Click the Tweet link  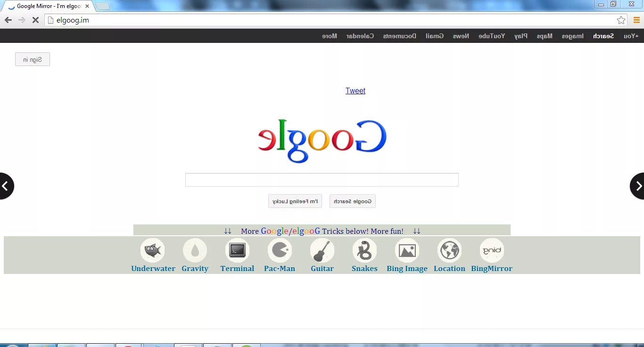click(355, 91)
